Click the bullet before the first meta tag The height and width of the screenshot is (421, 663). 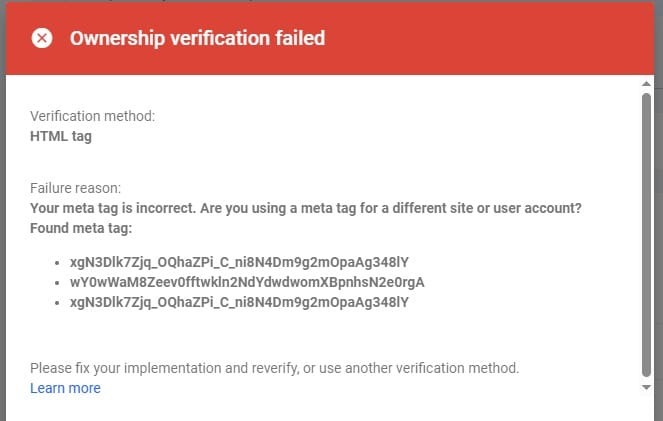(x=59, y=262)
